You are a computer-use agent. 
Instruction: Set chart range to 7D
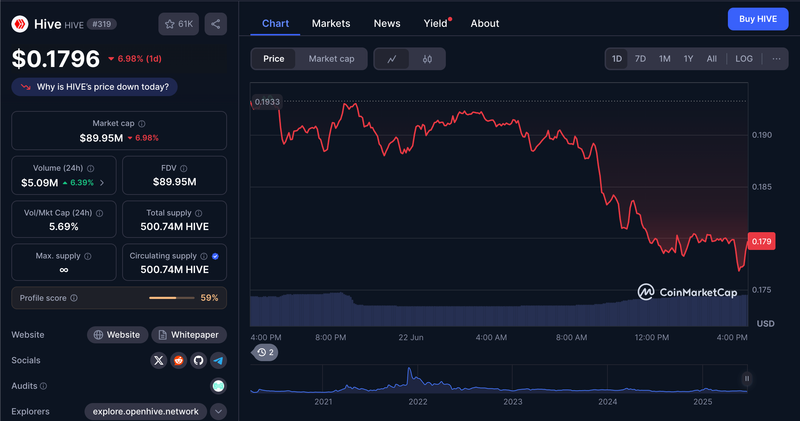pyautogui.click(x=640, y=59)
